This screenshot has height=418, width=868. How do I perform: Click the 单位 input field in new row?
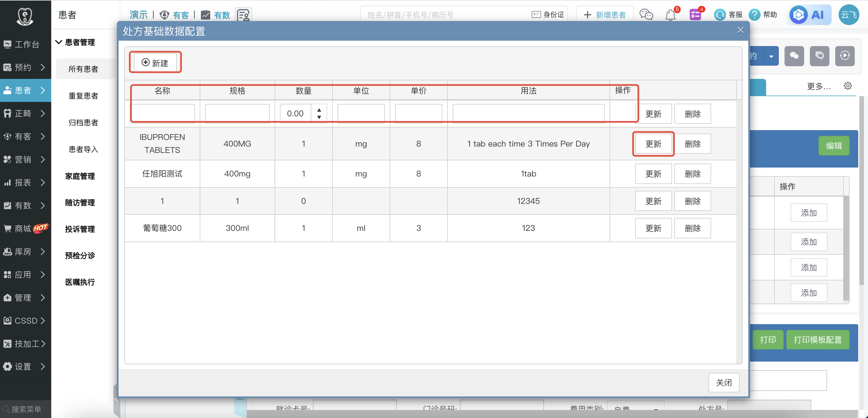point(361,114)
